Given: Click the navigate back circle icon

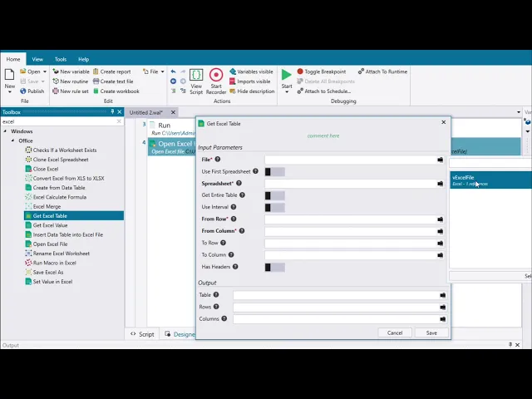Looking at the screenshot, I should (x=174, y=81).
